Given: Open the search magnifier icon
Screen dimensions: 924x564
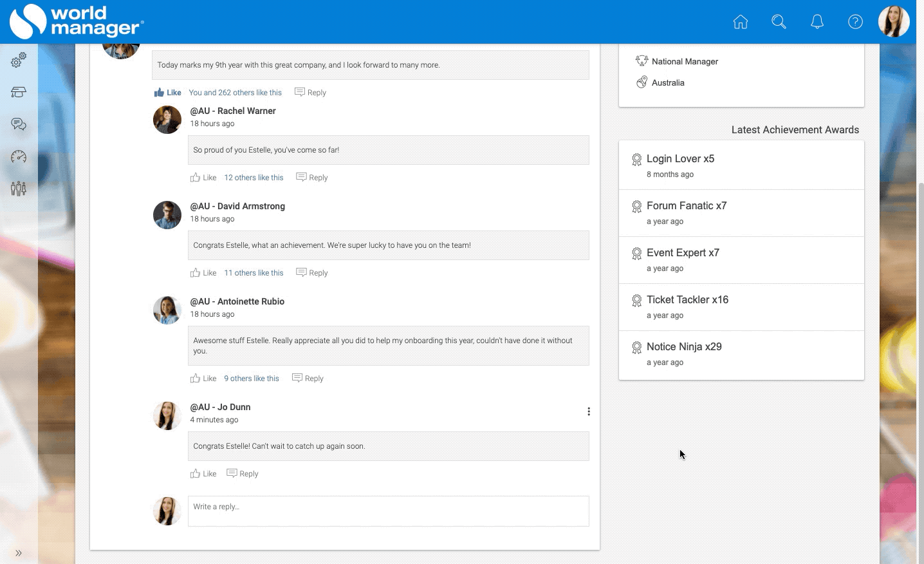Looking at the screenshot, I should (x=779, y=22).
